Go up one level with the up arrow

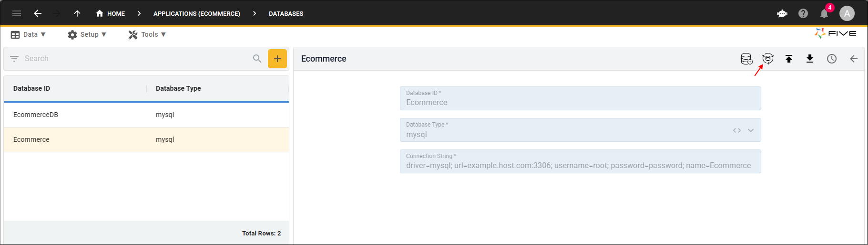pyautogui.click(x=77, y=13)
